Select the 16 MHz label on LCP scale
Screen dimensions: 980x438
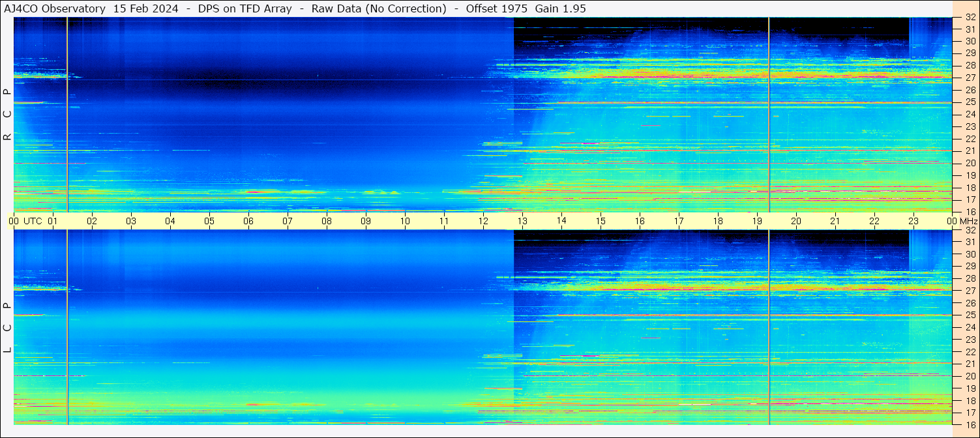(x=969, y=424)
